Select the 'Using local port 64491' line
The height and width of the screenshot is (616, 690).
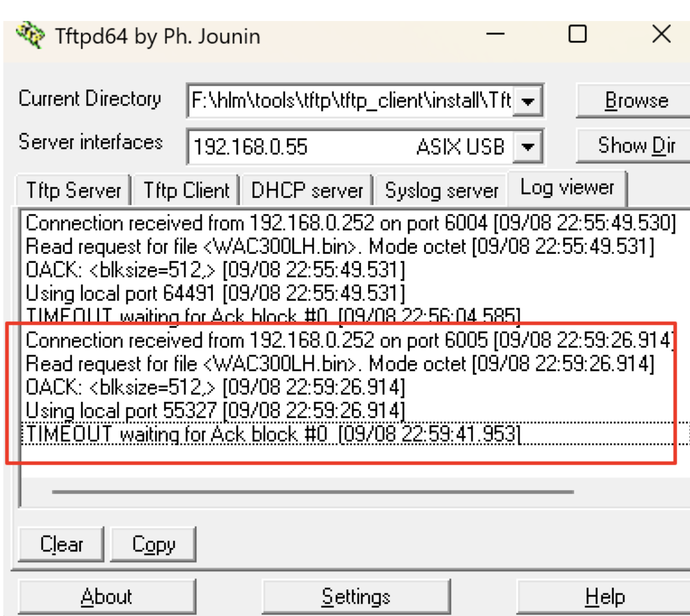[215, 293]
